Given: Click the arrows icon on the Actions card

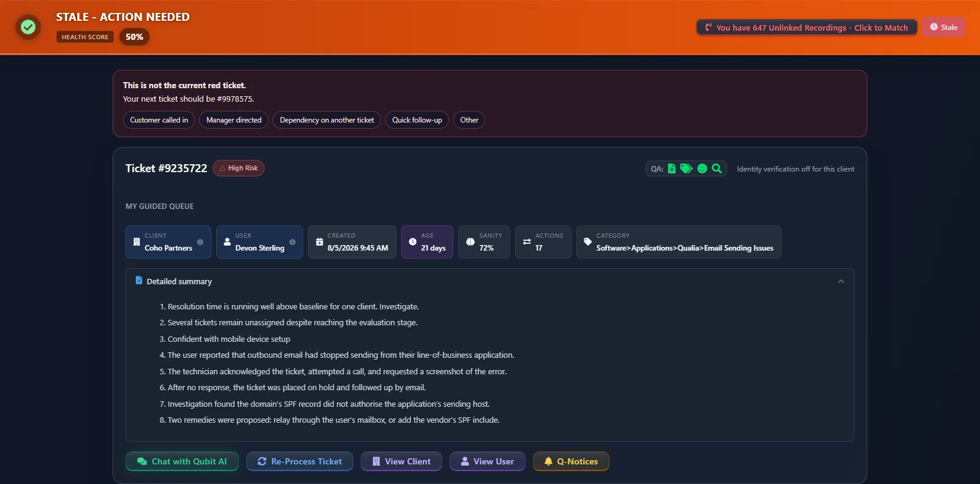Looking at the screenshot, I should tap(527, 242).
